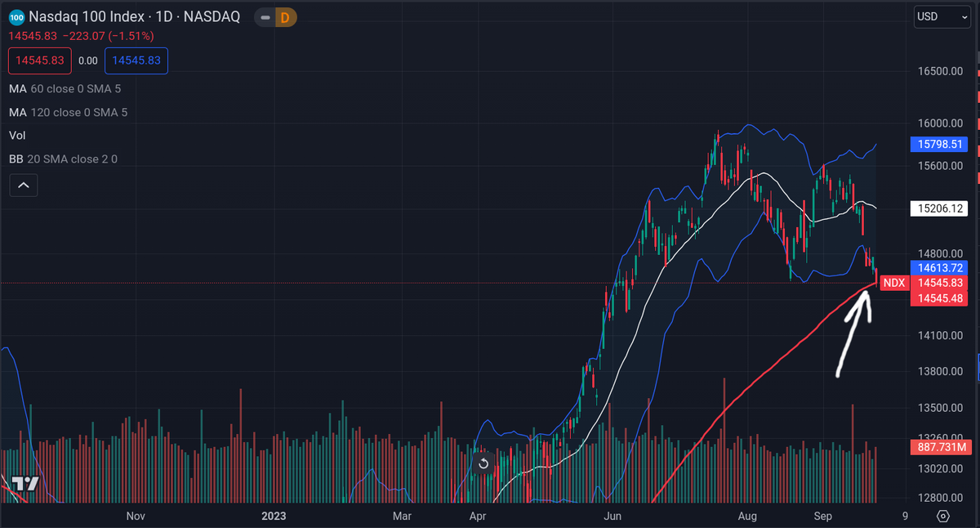Click the blue 14613.72 lower band label
This screenshot has height=528, width=980.
point(938,267)
